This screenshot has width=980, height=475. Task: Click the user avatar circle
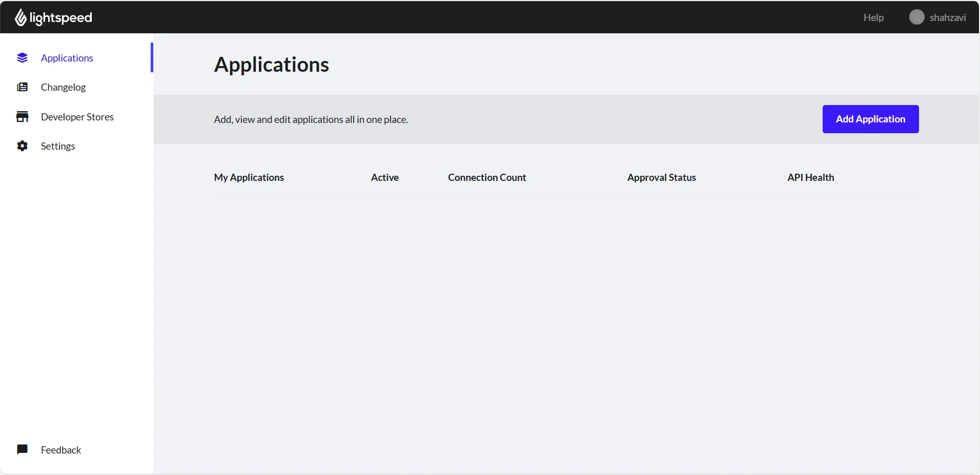click(916, 17)
